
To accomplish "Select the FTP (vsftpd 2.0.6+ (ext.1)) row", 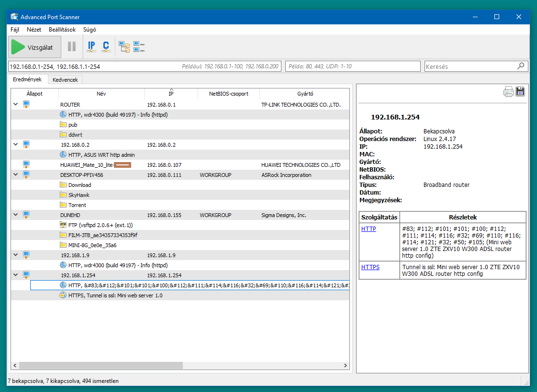I will coord(180,225).
